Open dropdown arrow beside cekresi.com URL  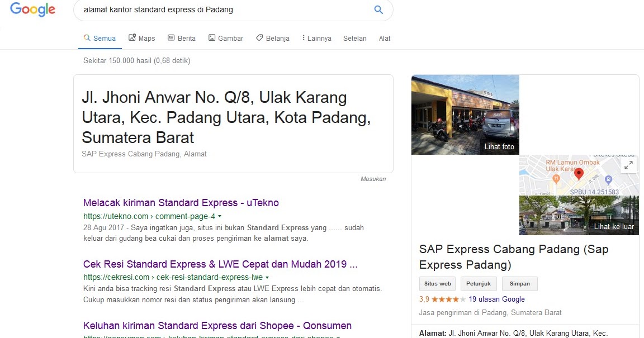point(267,277)
